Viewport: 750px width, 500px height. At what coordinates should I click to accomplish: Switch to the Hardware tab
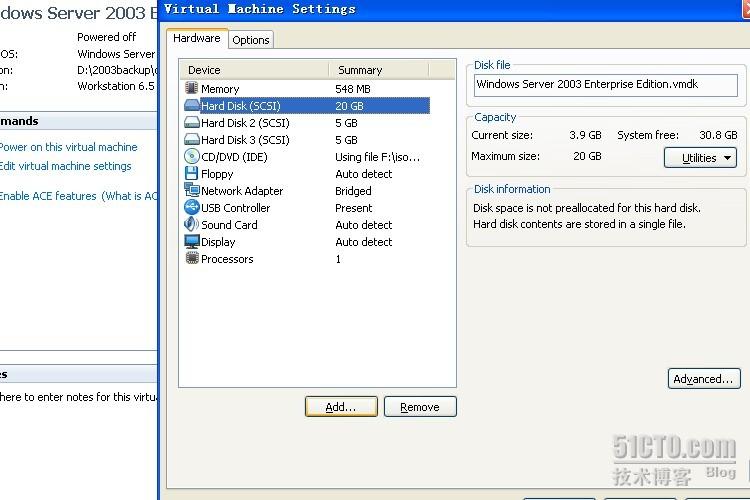coord(197,38)
